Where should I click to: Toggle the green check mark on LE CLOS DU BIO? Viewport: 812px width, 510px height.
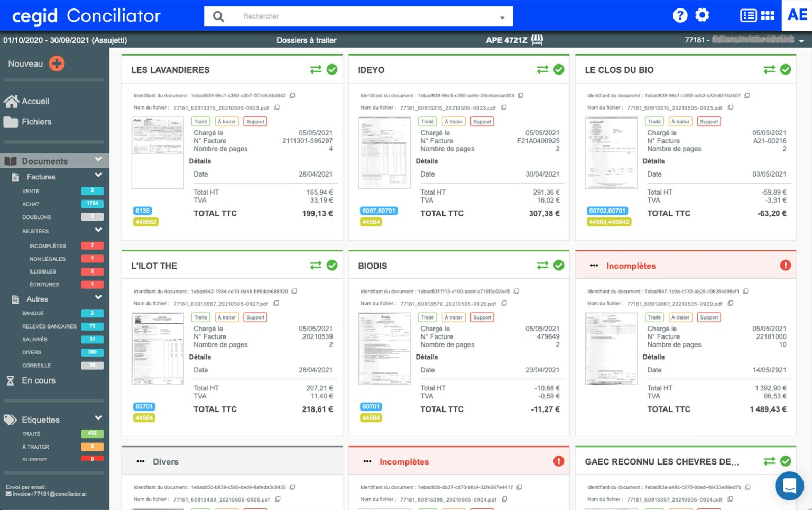[x=786, y=69]
